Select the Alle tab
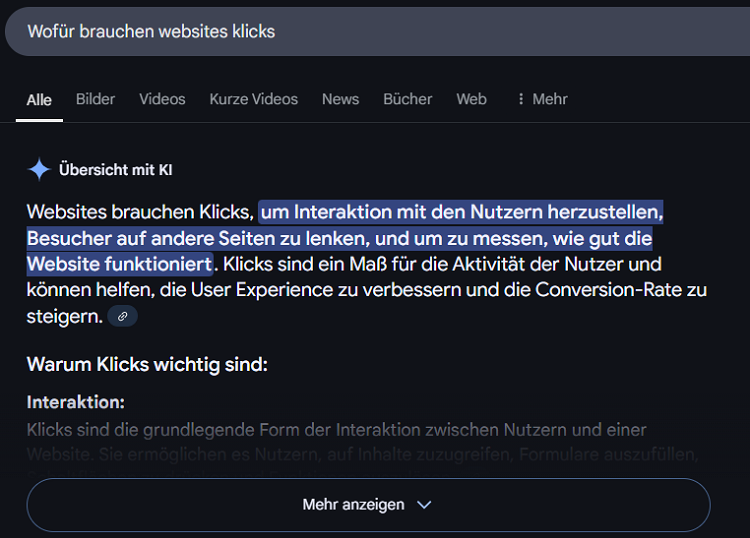The width and height of the screenshot is (750, 538). 39,100
